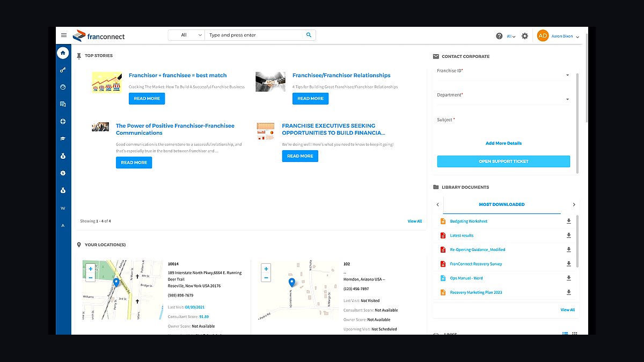Open the help question mark icon
The width and height of the screenshot is (644, 362).
pos(499,36)
